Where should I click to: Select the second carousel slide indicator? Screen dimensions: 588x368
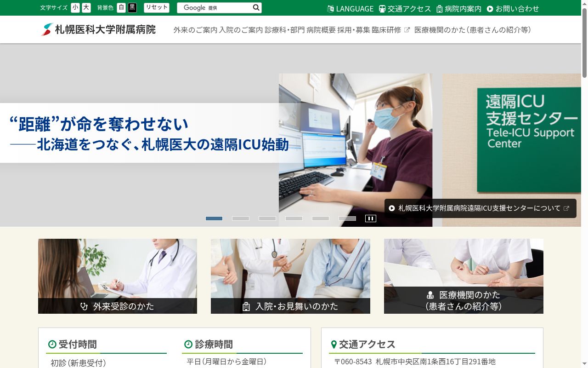pos(241,218)
